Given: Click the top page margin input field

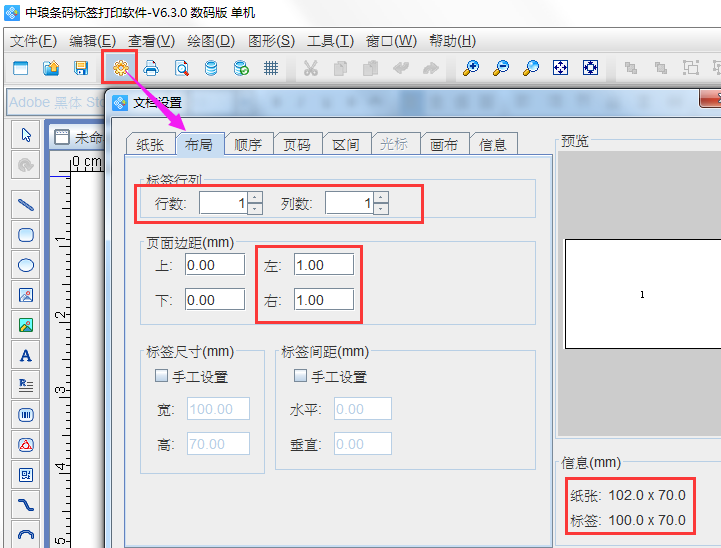Looking at the screenshot, I should pyautogui.click(x=214, y=265).
